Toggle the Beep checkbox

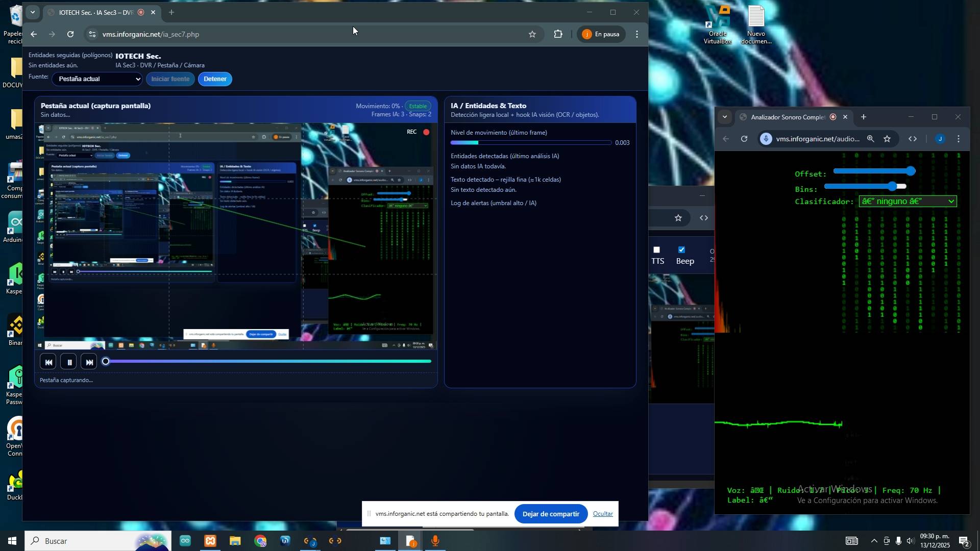pos(681,250)
